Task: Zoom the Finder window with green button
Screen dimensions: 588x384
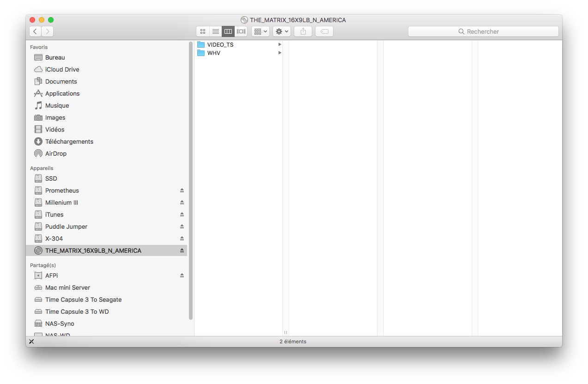Action: click(51, 20)
